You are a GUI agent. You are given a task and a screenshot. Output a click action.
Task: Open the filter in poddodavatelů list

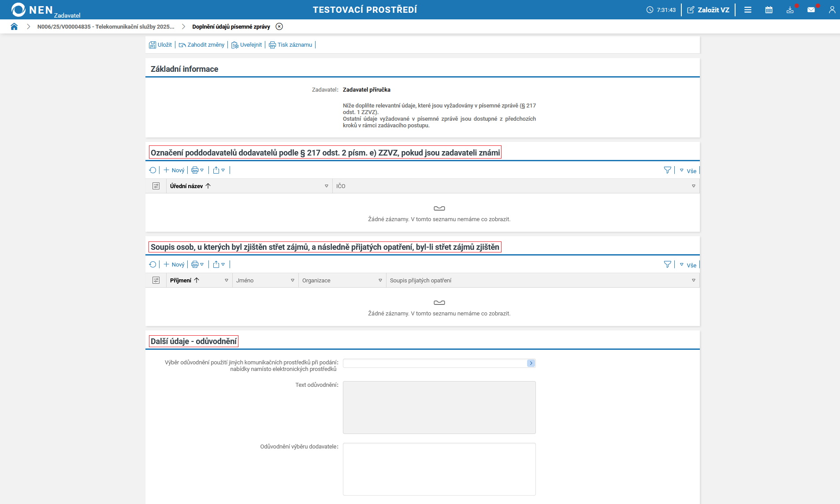(668, 170)
